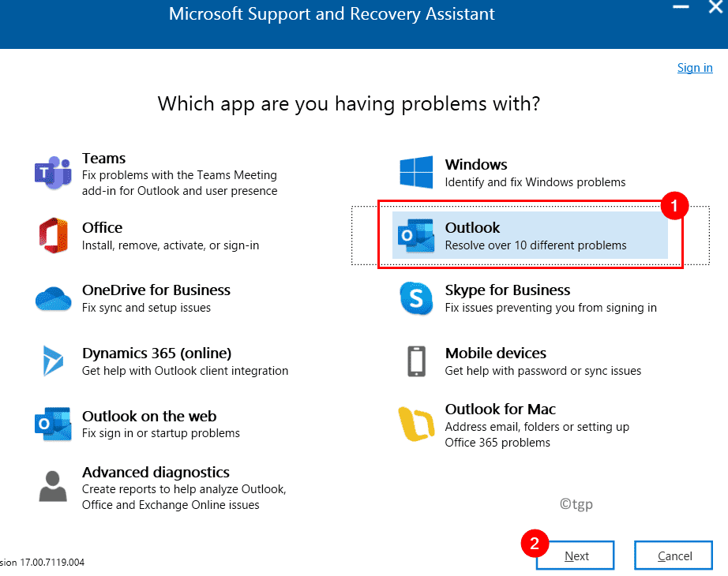Pick the OneDrive for Business cloud icon
Viewport: 728px width, 576px height.
[x=54, y=299]
